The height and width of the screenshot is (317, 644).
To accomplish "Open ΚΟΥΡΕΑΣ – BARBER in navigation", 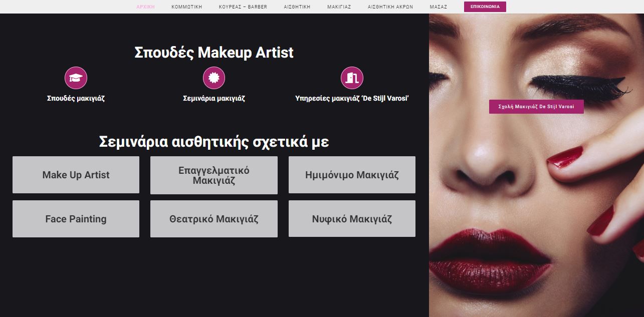I will point(243,7).
